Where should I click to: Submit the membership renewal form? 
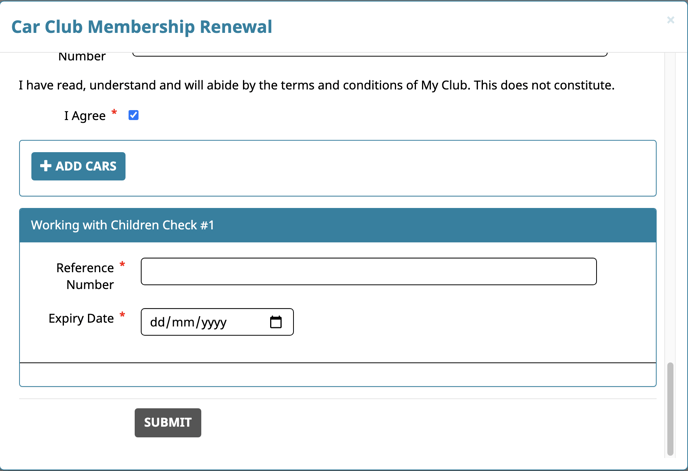(x=168, y=423)
